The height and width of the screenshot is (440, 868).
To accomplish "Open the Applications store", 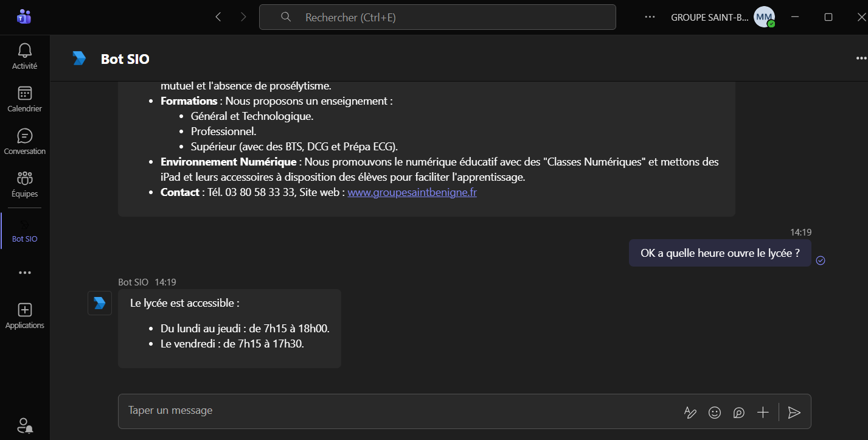I will pos(25,315).
